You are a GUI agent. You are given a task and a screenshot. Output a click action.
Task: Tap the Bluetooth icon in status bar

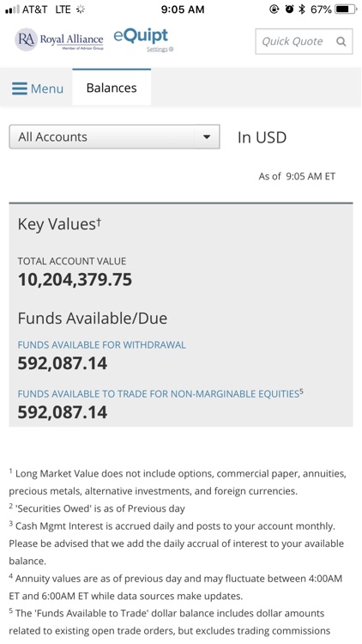[302, 9]
